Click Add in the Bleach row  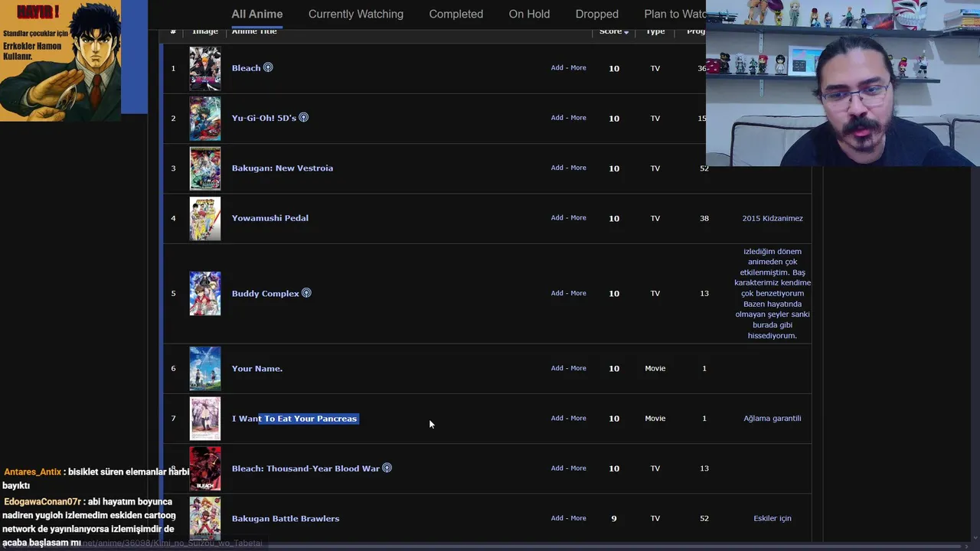[557, 67]
